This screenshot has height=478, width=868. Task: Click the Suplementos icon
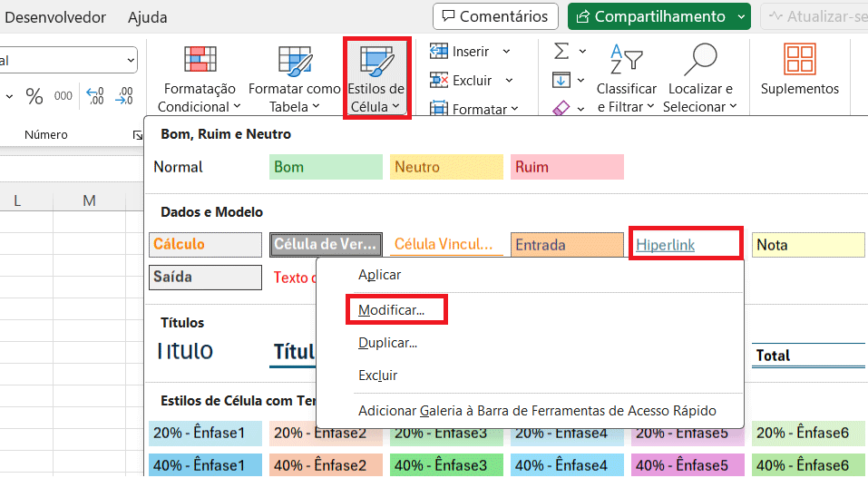tap(799, 61)
